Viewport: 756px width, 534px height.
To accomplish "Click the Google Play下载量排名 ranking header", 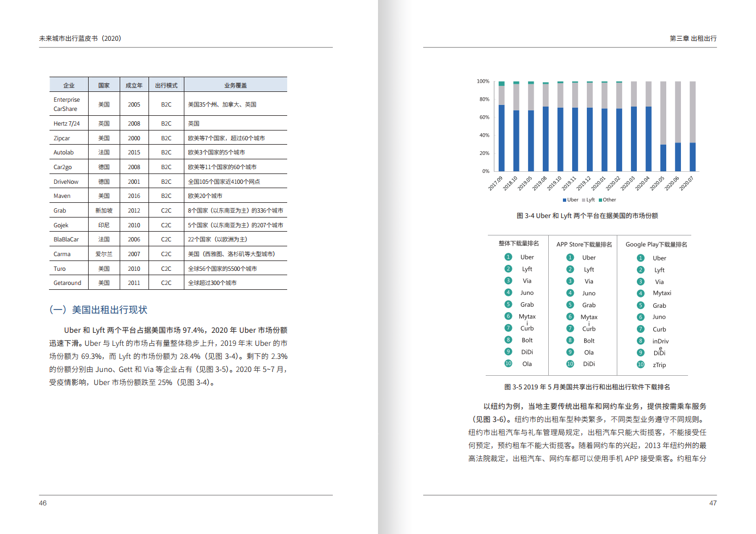I will (656, 245).
